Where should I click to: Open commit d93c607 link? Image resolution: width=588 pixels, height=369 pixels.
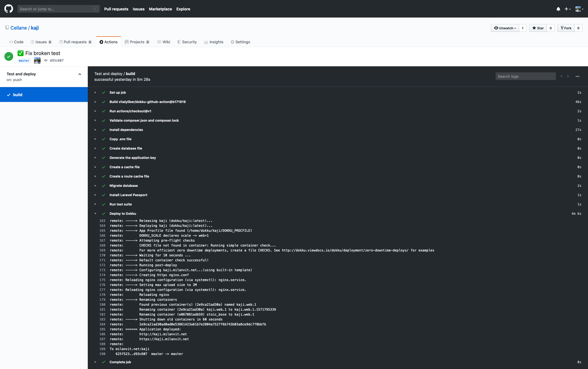pyautogui.click(x=56, y=61)
